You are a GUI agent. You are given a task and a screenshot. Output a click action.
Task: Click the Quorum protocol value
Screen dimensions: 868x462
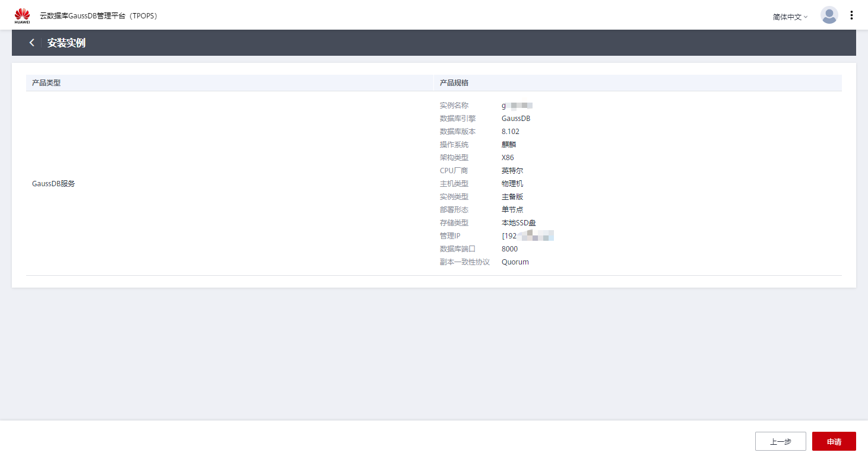point(515,262)
